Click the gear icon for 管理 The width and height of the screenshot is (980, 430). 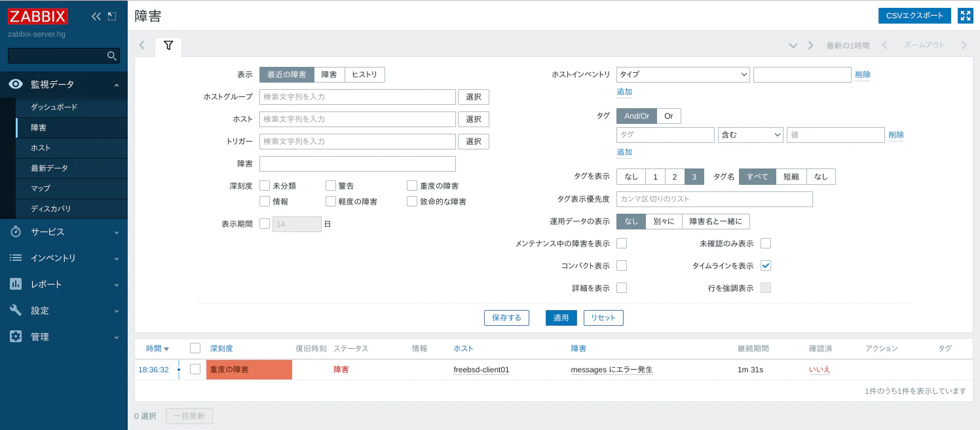click(x=16, y=337)
